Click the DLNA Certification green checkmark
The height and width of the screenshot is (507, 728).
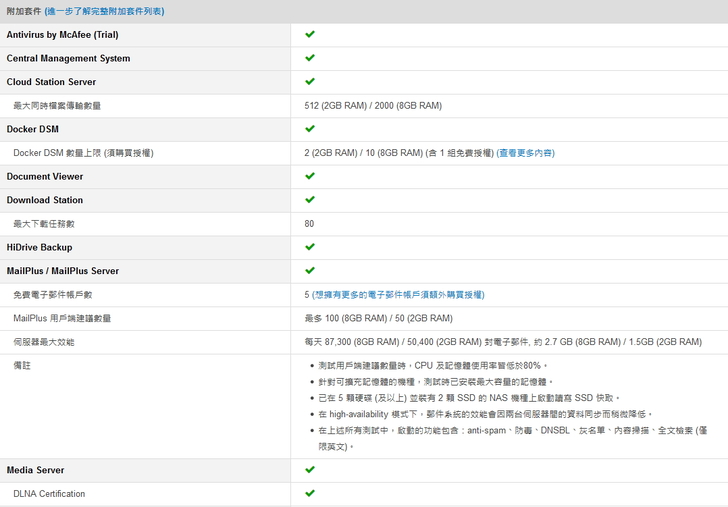pos(310,493)
